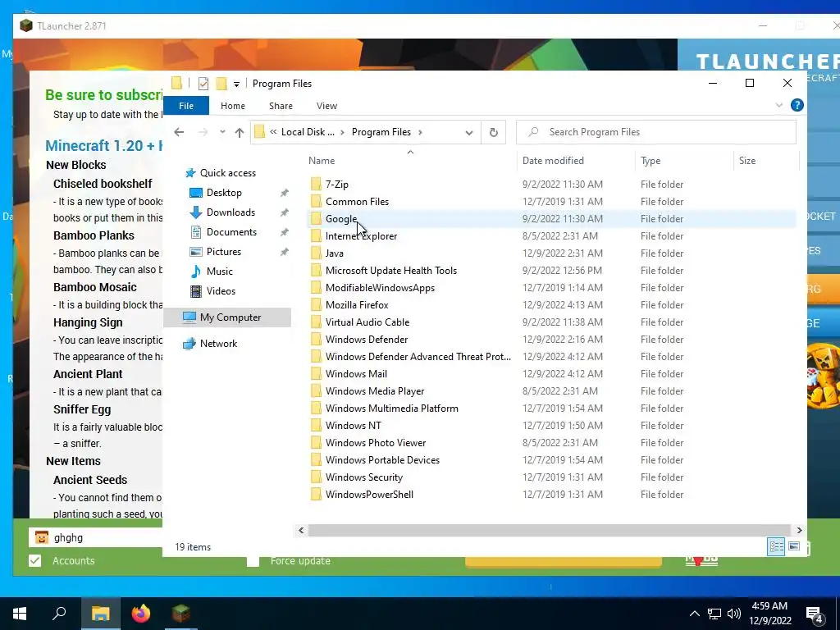Select the Virtual Audio Cable folder icon

coord(316,322)
